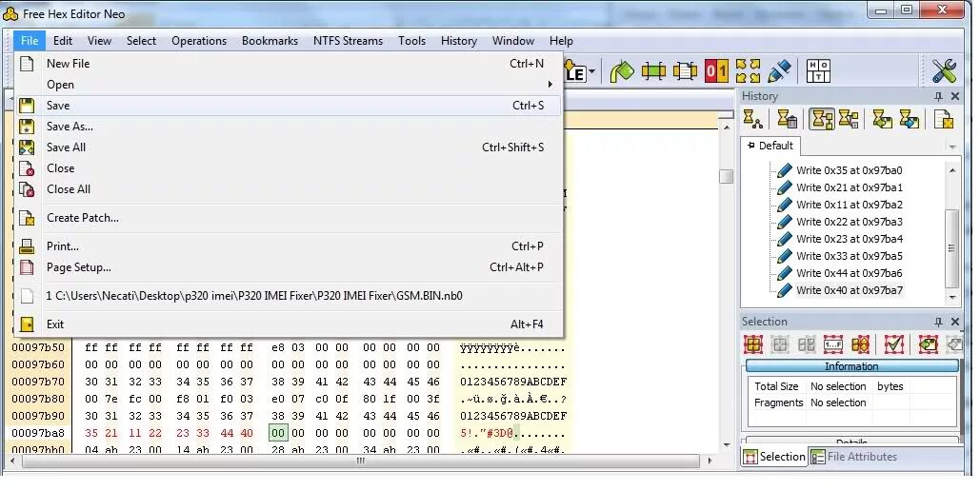Click hex editor vertical scrollbar thumb
Image resolution: width=980 pixels, height=491 pixels.
tap(726, 177)
